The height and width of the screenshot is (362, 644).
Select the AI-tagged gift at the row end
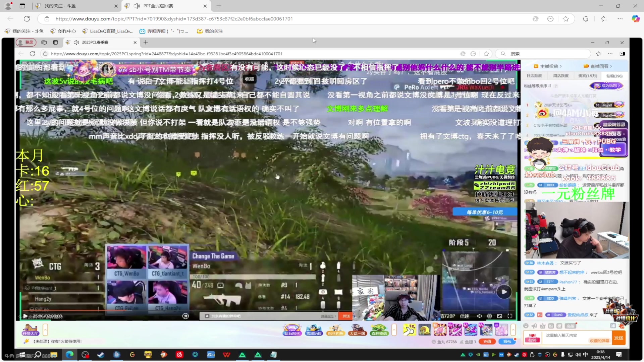coord(501,330)
